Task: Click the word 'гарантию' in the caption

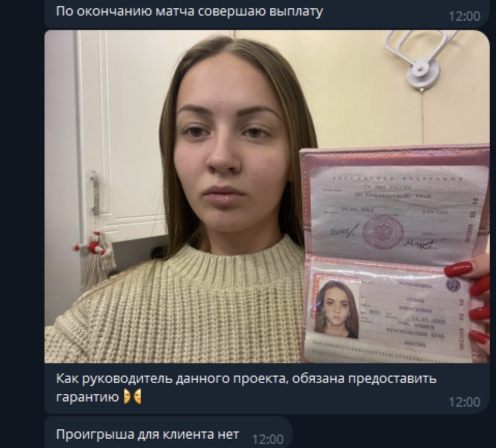Action: tap(87, 397)
